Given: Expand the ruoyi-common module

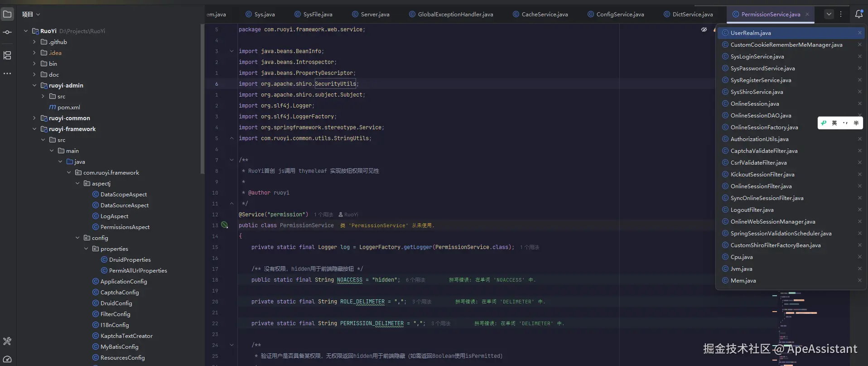Looking at the screenshot, I should coord(34,118).
